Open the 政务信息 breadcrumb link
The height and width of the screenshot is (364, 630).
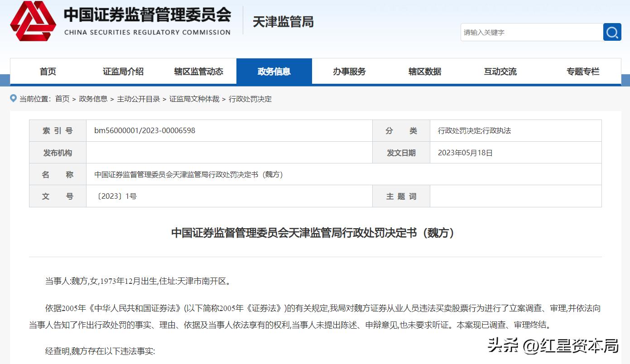[x=93, y=99]
